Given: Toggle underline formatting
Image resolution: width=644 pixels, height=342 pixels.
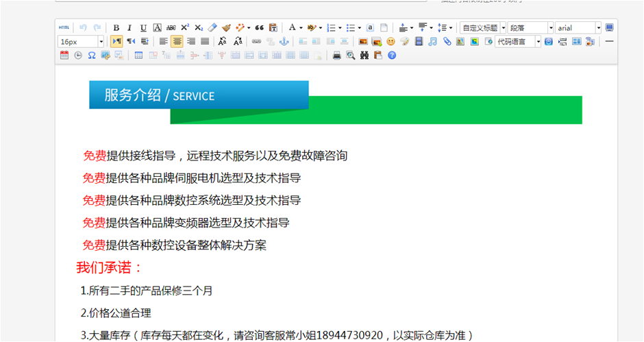Looking at the screenshot, I should click(143, 27).
